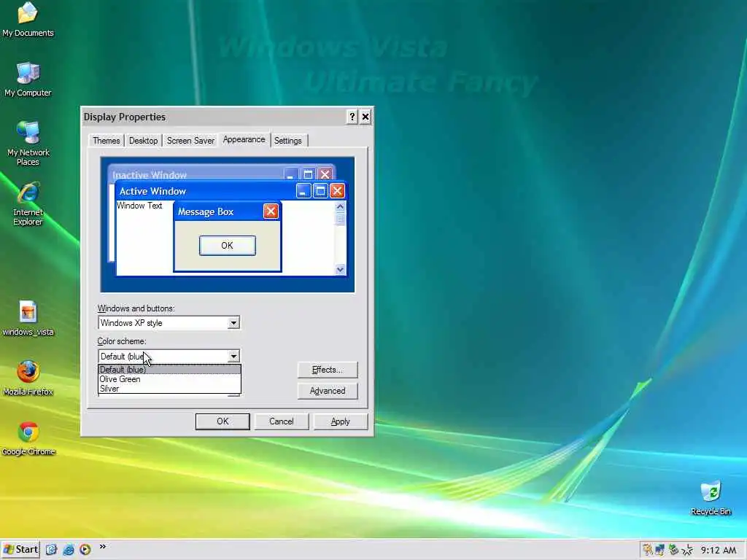Click preview scrollbar up arrow
The image size is (747, 560).
tap(340, 206)
